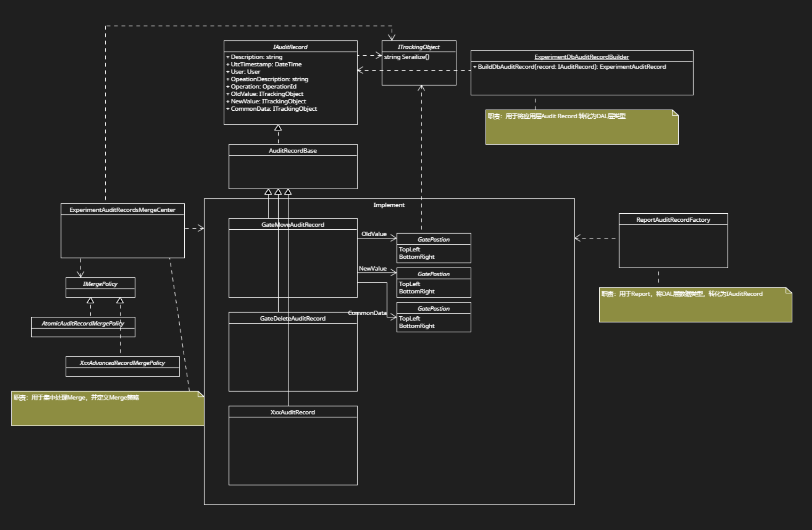Click the '+ Description: string' attribute
This screenshot has width=812, height=530.
(254, 57)
